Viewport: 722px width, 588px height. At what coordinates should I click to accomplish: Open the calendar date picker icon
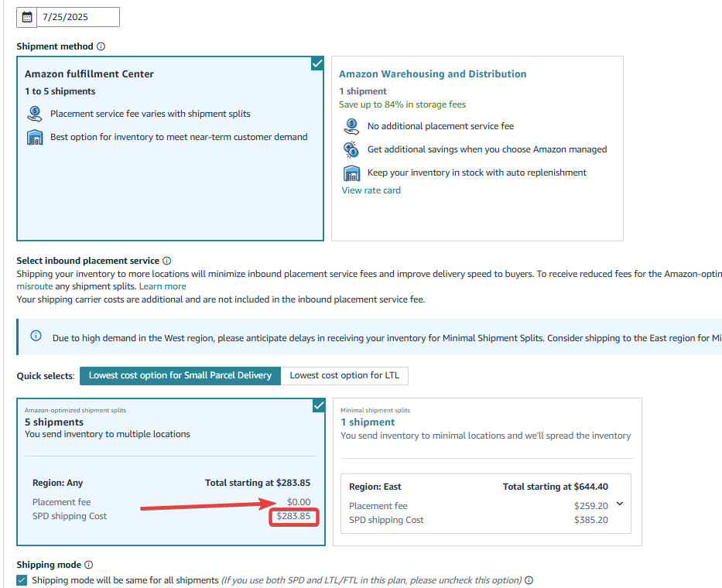[27, 17]
